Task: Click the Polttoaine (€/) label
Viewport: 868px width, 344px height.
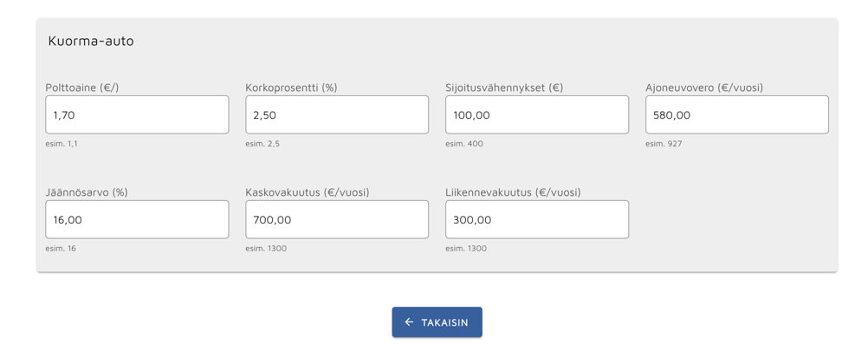Action: 82,88
